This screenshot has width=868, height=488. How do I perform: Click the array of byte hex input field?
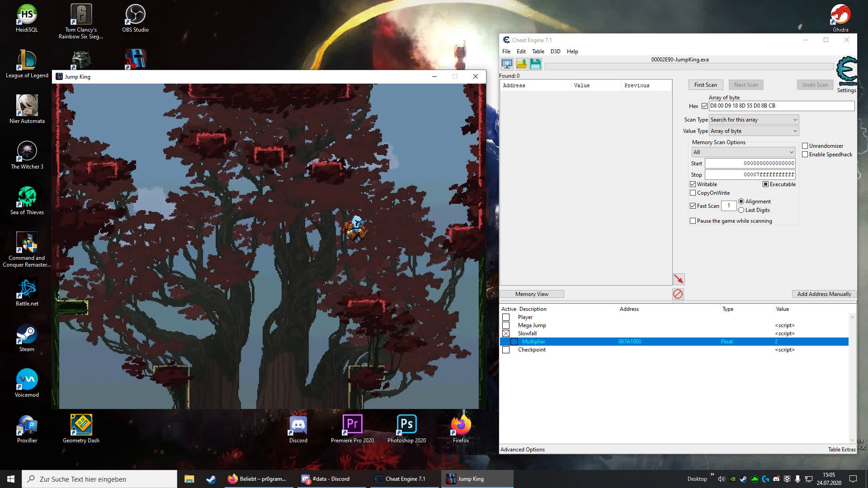[x=781, y=106]
